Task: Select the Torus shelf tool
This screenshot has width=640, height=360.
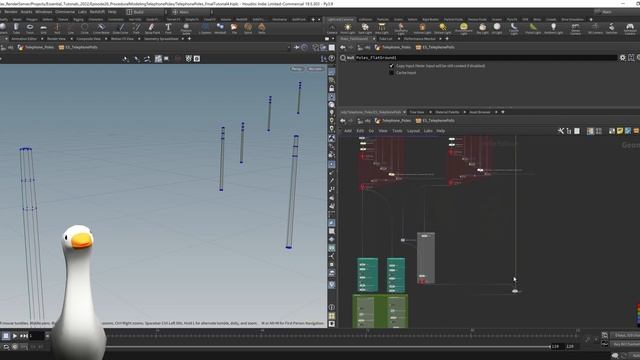Action: [x=30, y=29]
